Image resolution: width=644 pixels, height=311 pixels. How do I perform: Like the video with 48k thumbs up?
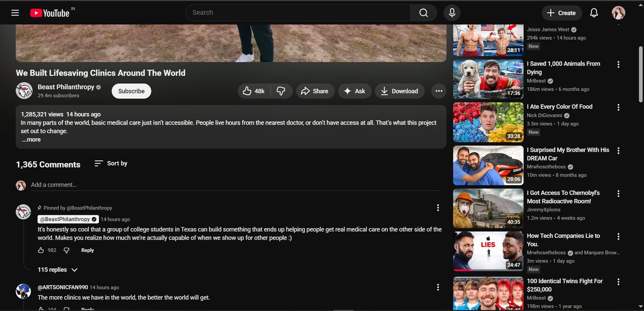(254, 91)
